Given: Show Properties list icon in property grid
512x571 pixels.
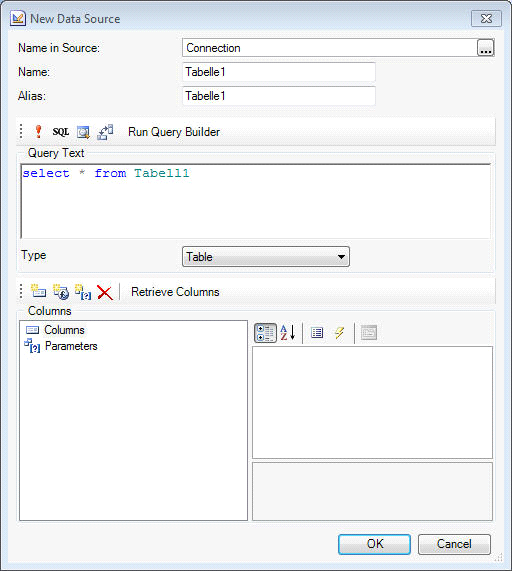Looking at the screenshot, I should click(317, 332).
